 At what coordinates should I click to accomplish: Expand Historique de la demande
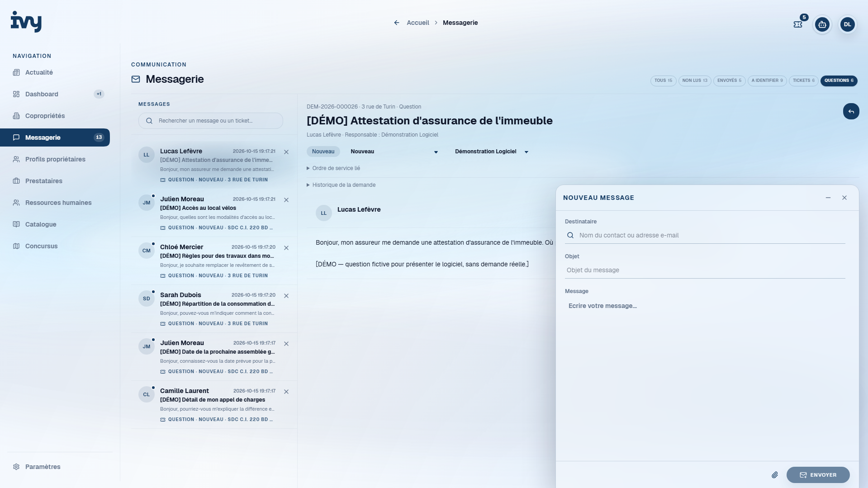pyautogui.click(x=341, y=185)
